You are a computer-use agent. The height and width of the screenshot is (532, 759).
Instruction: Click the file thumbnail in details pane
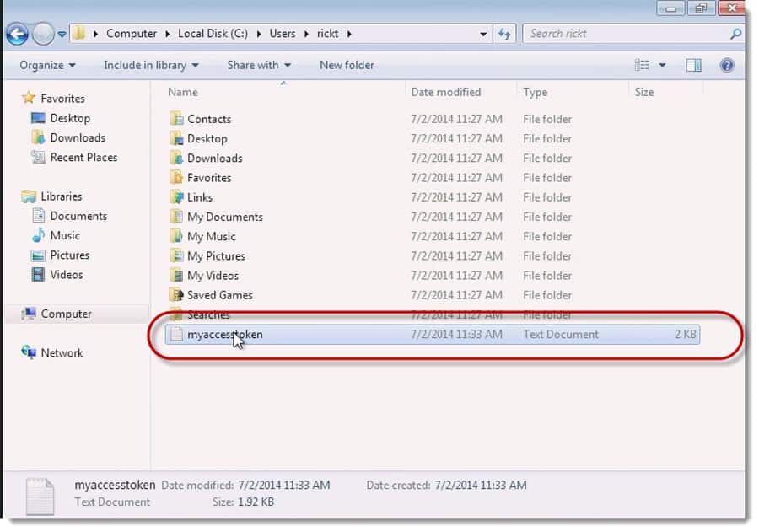(40, 497)
